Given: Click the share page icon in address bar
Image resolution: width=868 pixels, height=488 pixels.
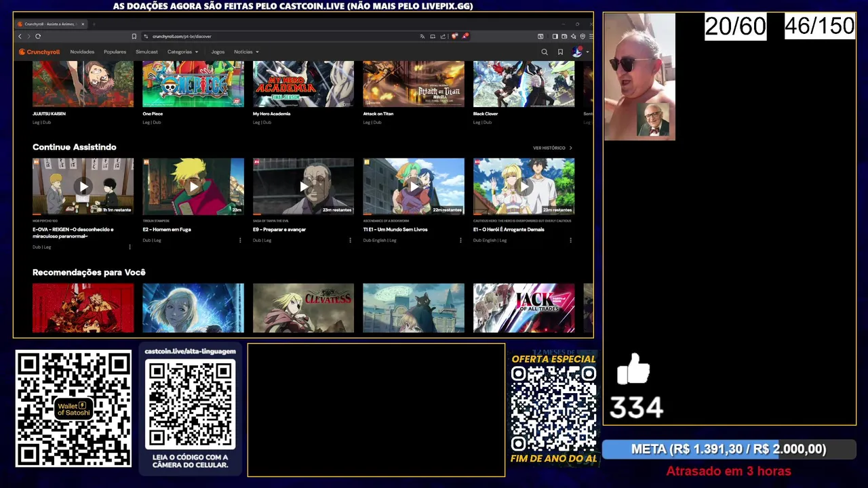Looking at the screenshot, I should [x=443, y=36].
